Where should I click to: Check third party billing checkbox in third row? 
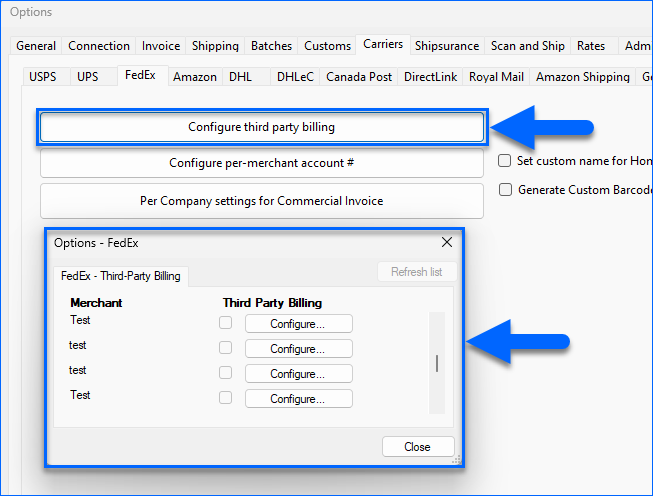click(225, 373)
